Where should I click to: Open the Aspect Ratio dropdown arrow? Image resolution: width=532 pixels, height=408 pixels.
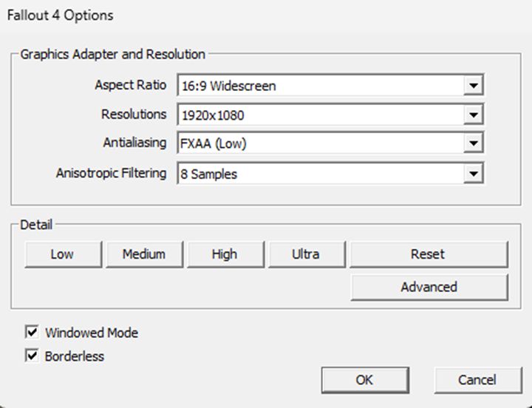(x=473, y=86)
